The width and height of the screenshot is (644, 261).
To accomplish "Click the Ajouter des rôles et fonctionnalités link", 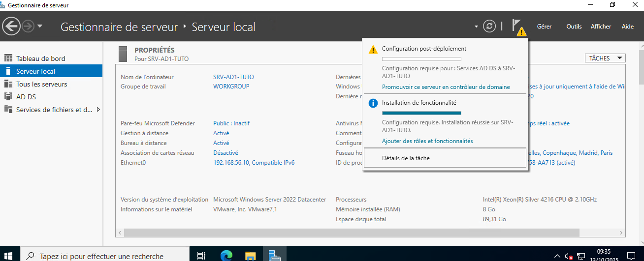I will (x=427, y=141).
